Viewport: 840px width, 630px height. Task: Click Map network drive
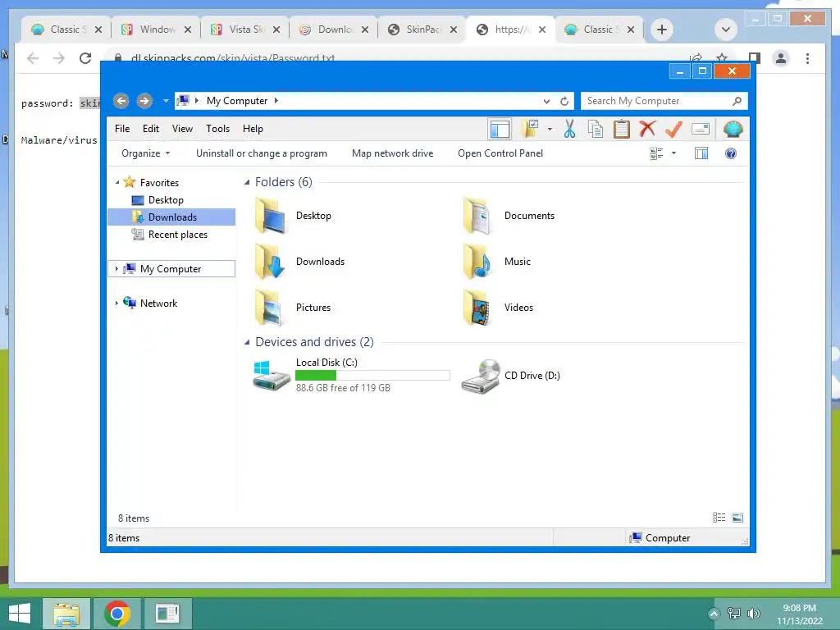[x=393, y=153]
